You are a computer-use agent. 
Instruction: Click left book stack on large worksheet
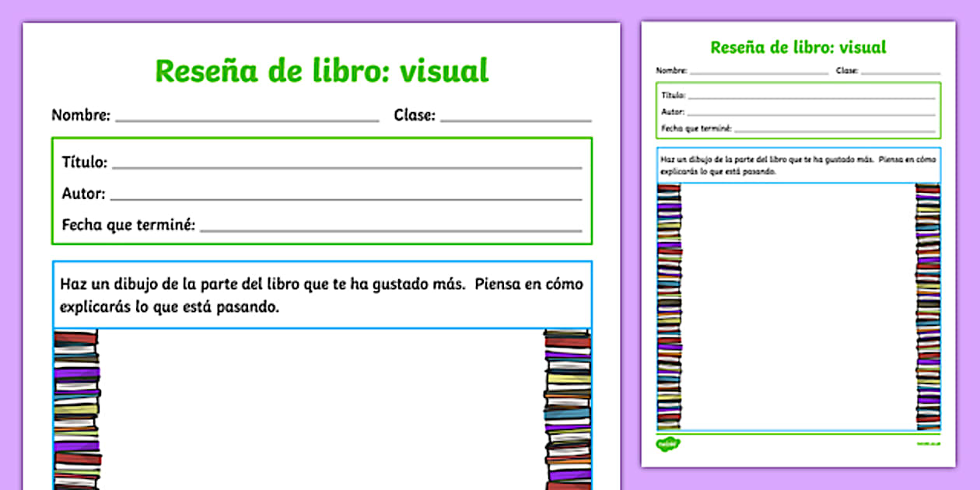pos(76,409)
